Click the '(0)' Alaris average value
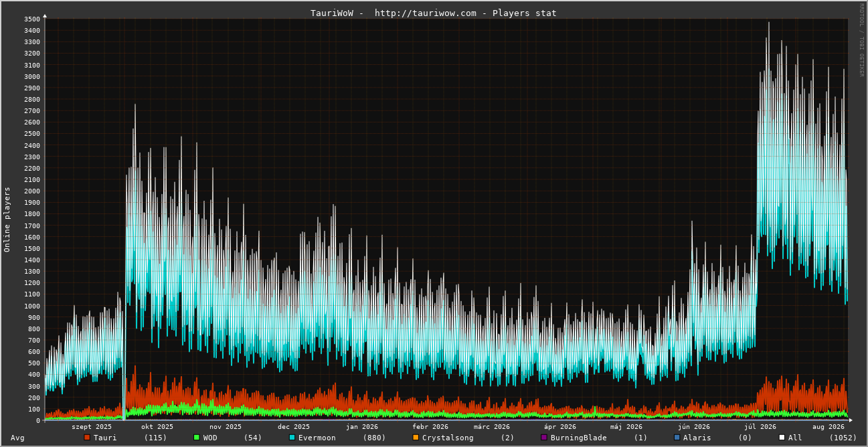Image resolution: width=868 pixels, height=447 pixels. (745, 438)
